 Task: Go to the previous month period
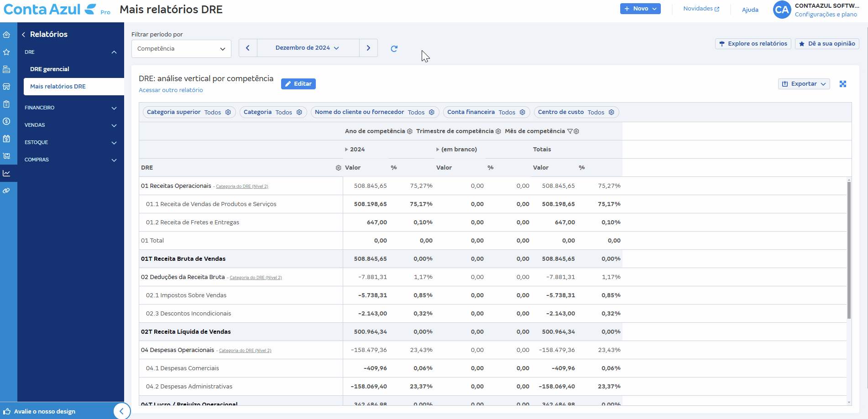(x=248, y=48)
